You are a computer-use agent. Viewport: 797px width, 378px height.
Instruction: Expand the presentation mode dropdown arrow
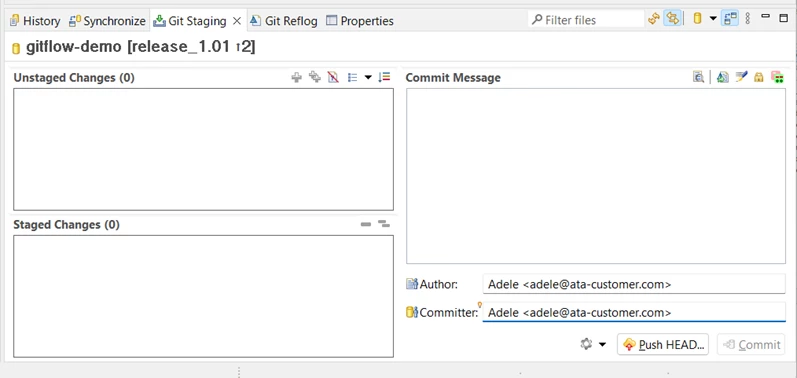point(368,77)
